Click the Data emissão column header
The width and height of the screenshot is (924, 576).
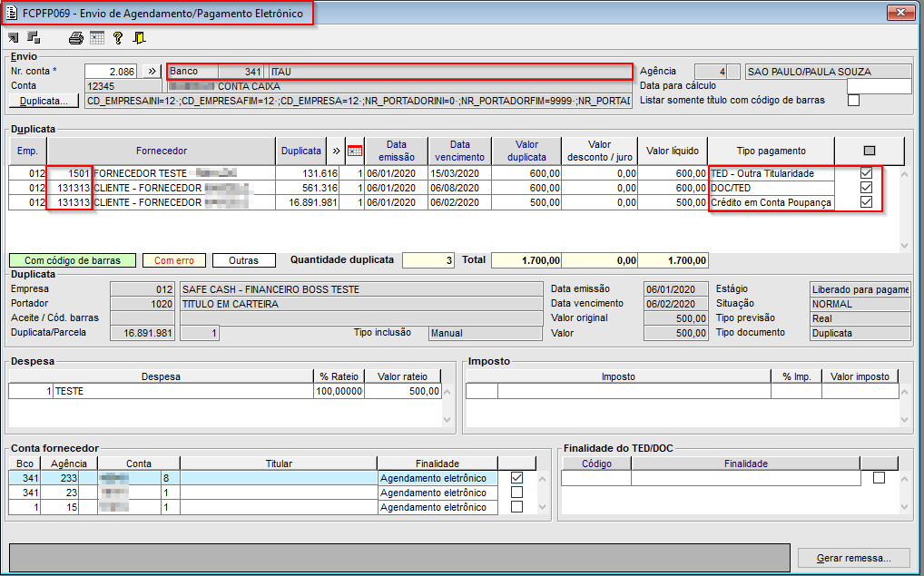(x=397, y=151)
